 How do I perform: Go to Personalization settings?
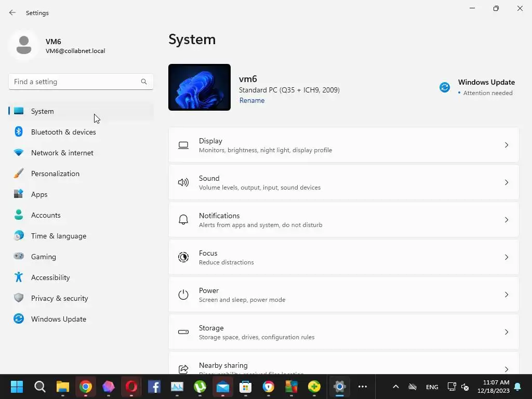(x=81, y=174)
